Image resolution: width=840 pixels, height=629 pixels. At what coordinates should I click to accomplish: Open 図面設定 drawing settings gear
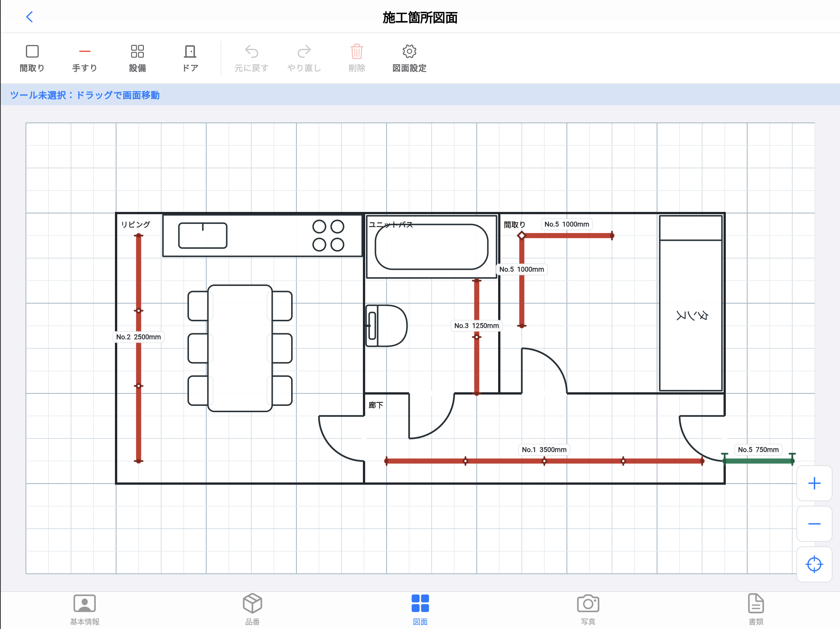pos(409,59)
